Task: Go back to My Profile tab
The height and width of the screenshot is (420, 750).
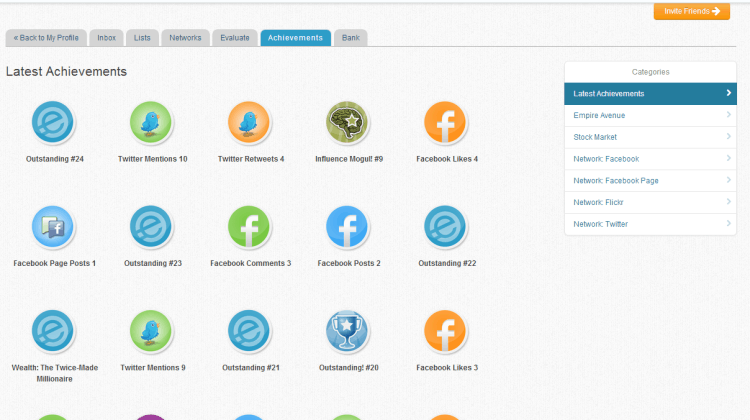Action: point(46,38)
